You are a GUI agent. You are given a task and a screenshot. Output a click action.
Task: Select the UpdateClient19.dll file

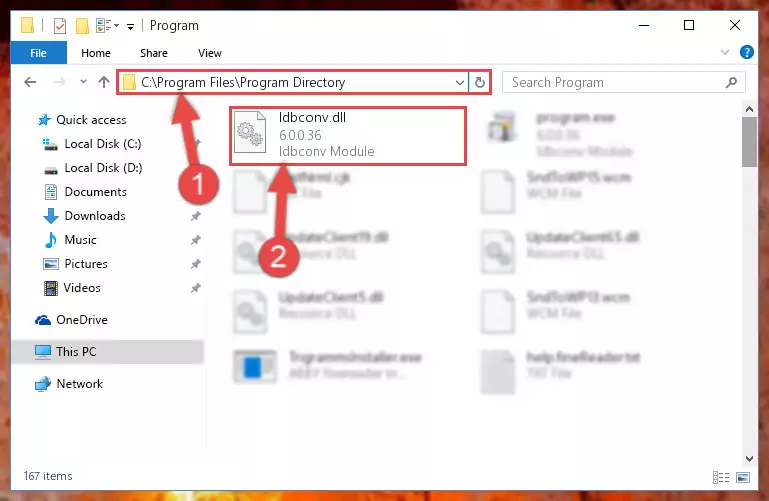[x=311, y=251]
